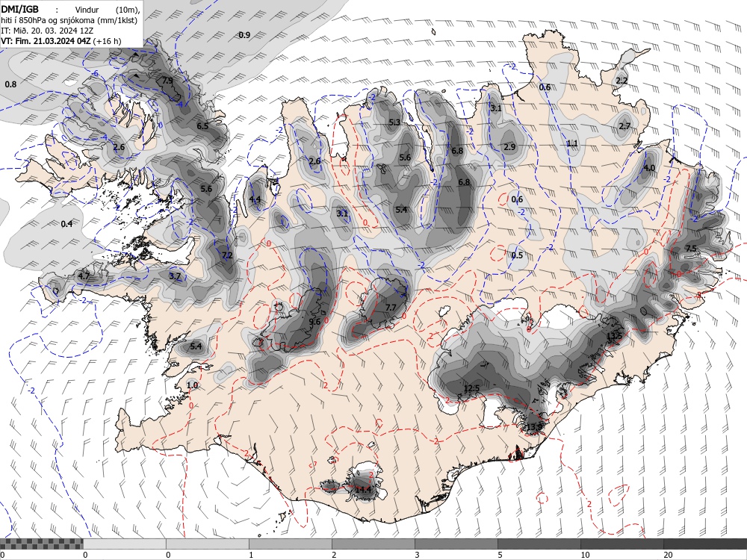Click the 7.2 snowfall value
The height and width of the screenshot is (560, 747).
(x=227, y=255)
